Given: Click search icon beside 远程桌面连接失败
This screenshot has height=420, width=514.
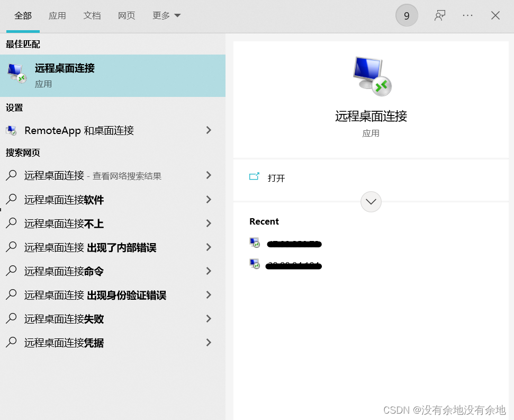Looking at the screenshot, I should (11, 319).
